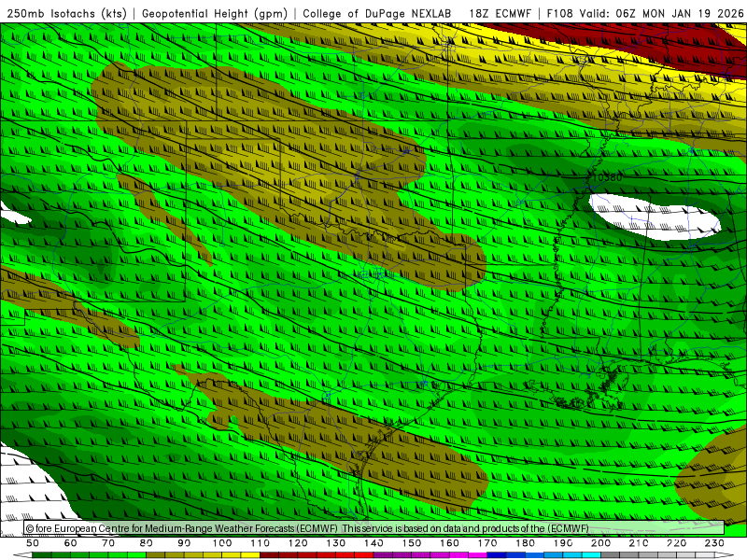Click the '18Z ECMWF' model run label
The width and height of the screenshot is (747, 560).
tap(500, 13)
